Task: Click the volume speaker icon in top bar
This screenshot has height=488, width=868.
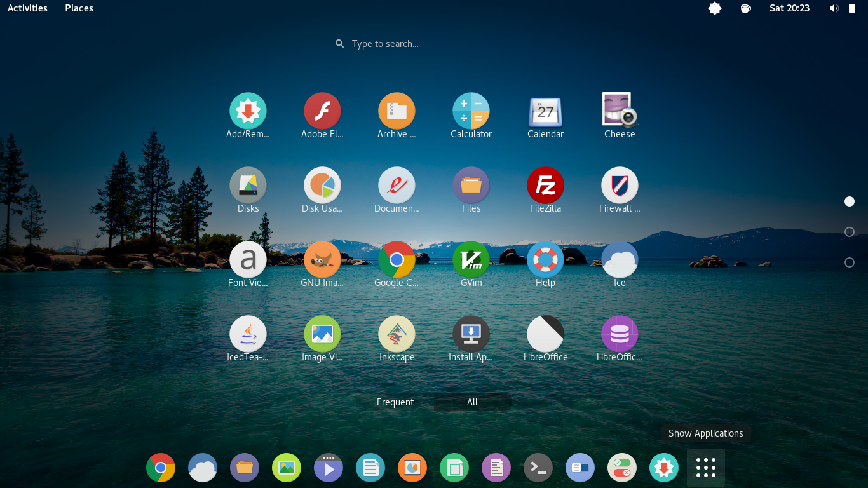Action: coord(834,8)
